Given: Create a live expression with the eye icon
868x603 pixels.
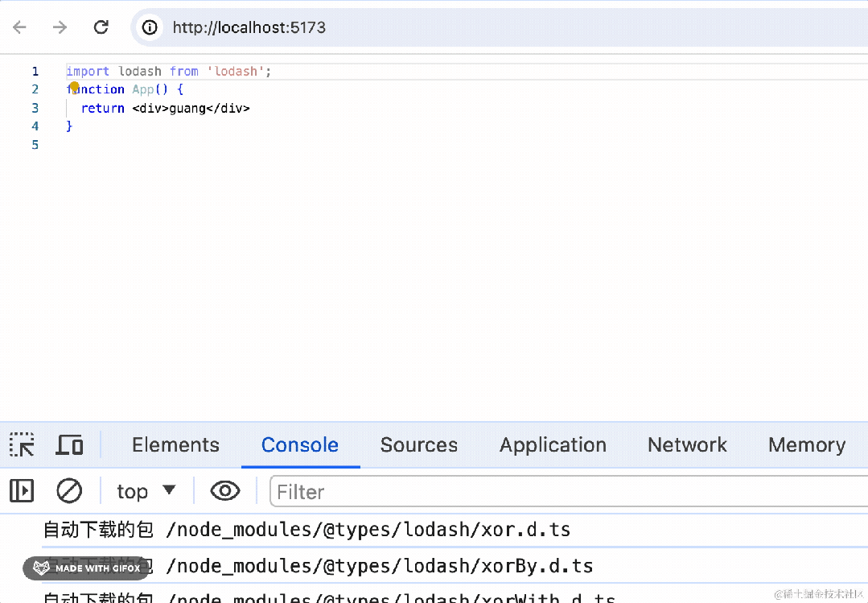Looking at the screenshot, I should [225, 491].
